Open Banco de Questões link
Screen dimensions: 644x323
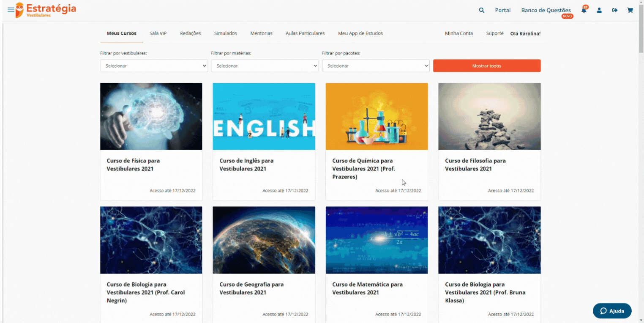[x=546, y=10]
